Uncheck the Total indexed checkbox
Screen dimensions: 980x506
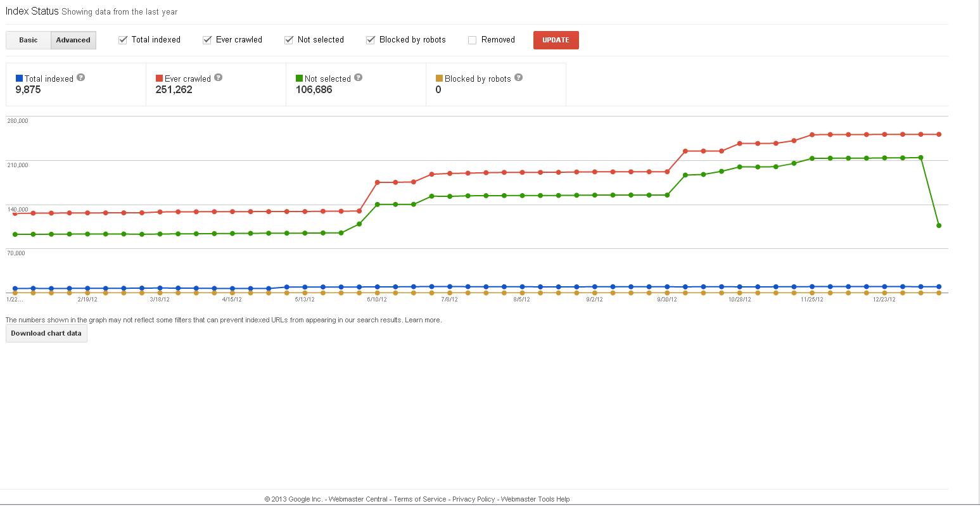[123, 40]
